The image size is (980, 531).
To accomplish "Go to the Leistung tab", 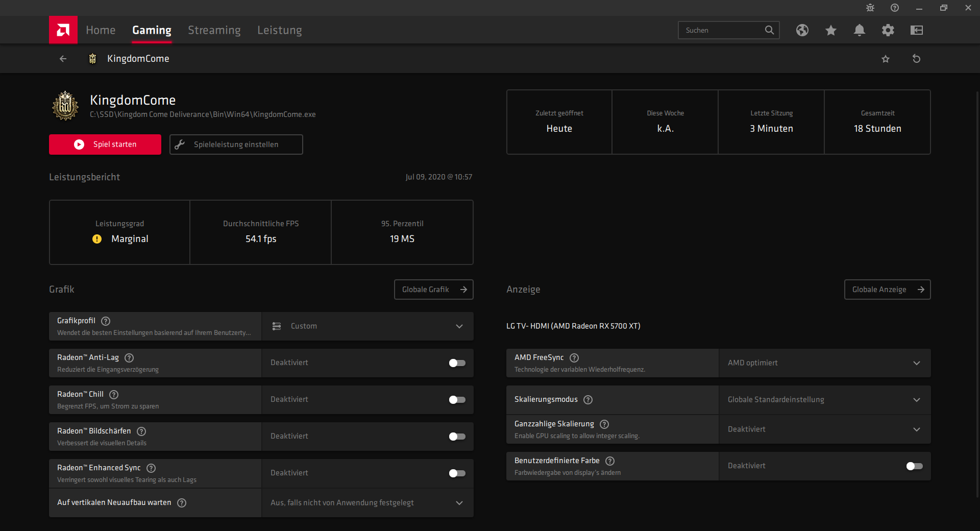I will click(x=280, y=30).
